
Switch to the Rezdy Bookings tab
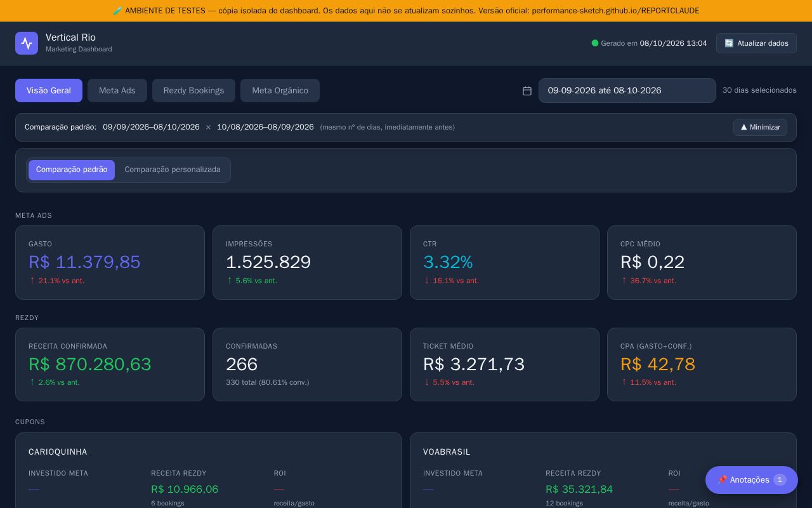[x=193, y=90]
